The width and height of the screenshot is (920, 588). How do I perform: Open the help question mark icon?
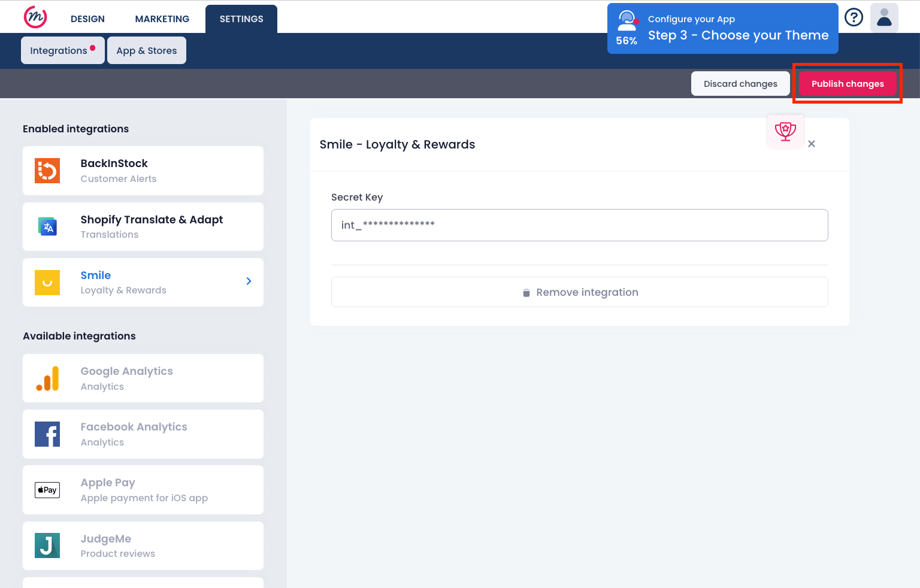coord(854,17)
